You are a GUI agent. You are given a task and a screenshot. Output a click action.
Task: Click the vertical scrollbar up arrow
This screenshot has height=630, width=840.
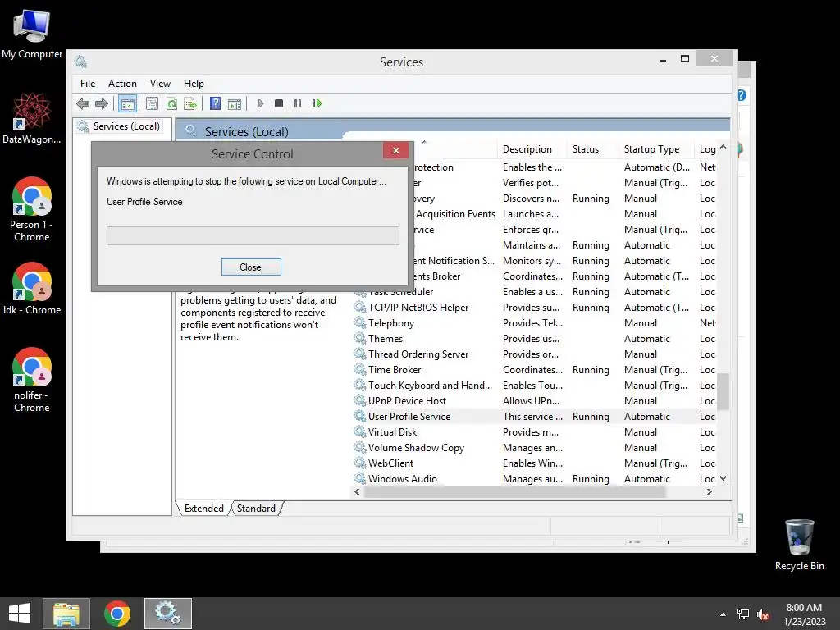(724, 148)
